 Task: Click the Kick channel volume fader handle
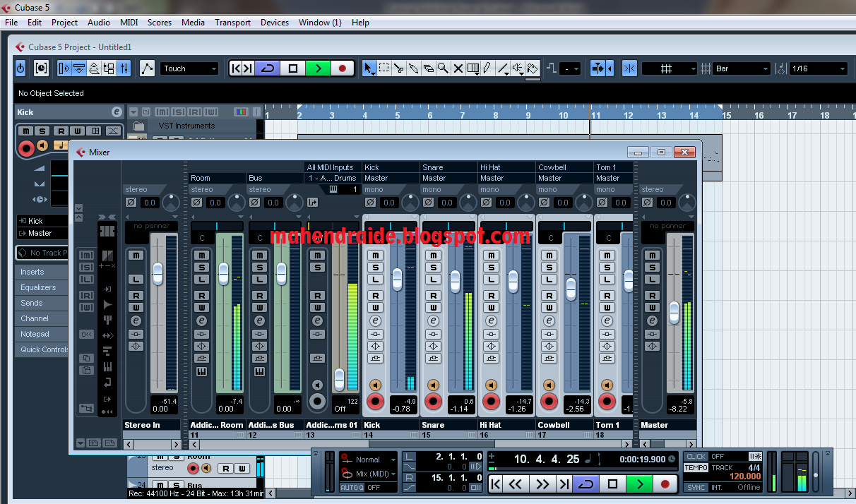[x=397, y=280]
